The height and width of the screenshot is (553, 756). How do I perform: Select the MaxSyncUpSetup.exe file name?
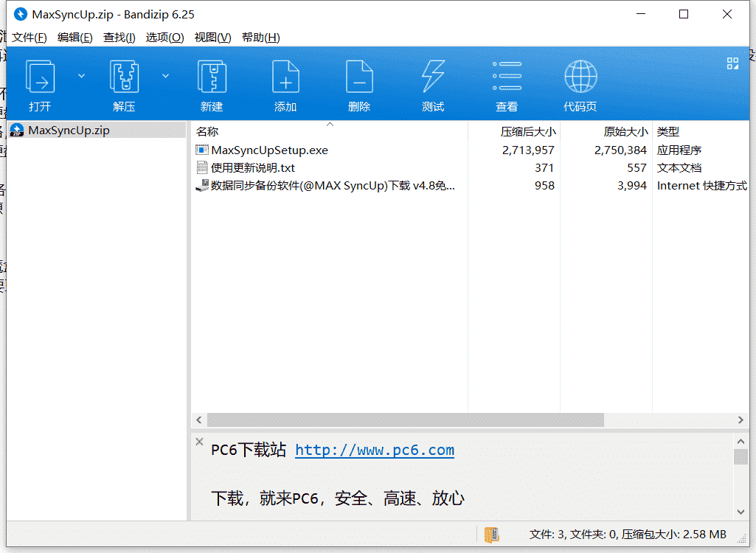[x=269, y=150]
